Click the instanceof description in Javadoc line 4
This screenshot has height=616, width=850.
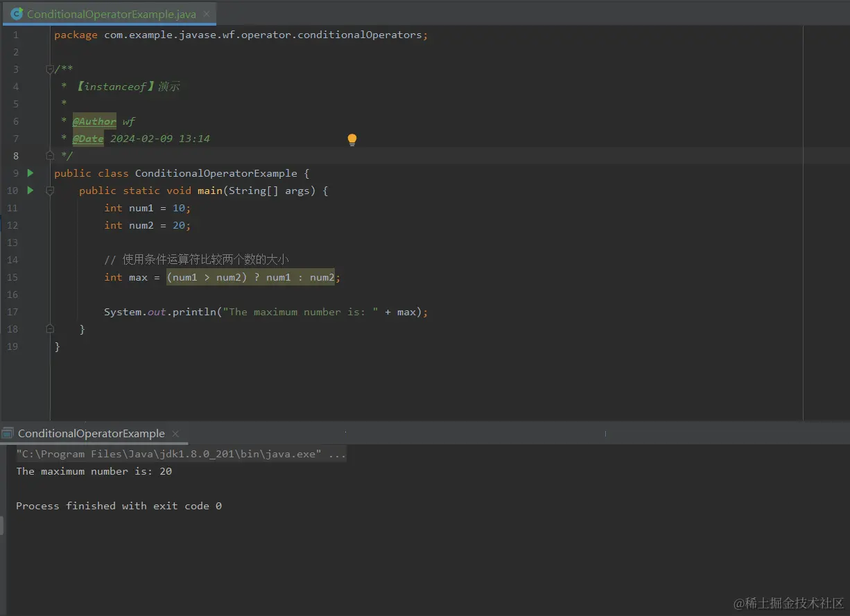pyautogui.click(x=127, y=87)
